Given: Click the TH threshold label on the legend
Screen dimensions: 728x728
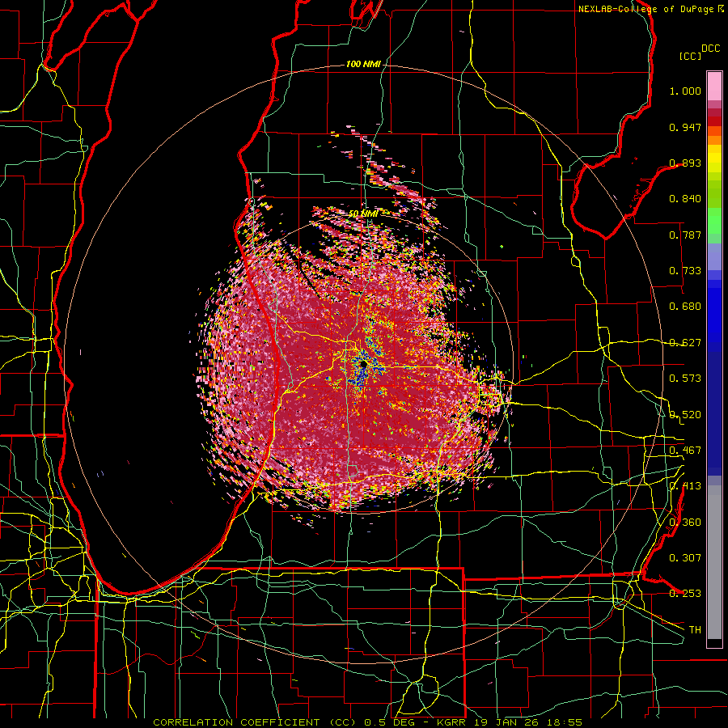Looking at the screenshot, I should click(x=695, y=629).
